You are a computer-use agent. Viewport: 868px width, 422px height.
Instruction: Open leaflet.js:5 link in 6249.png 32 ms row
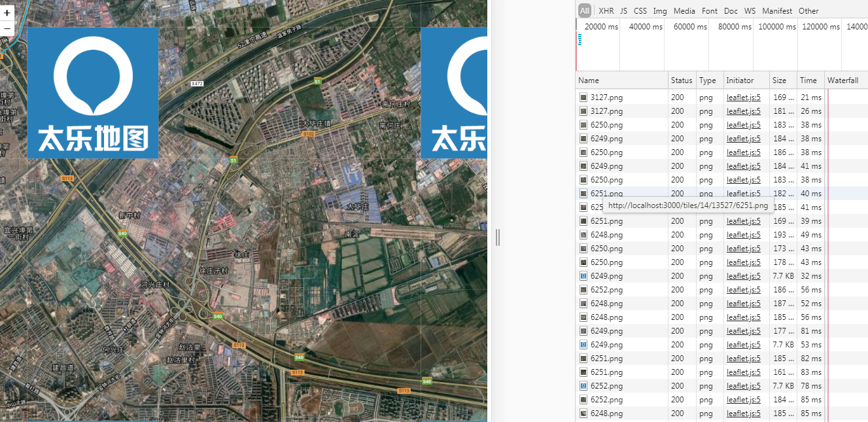tap(744, 276)
